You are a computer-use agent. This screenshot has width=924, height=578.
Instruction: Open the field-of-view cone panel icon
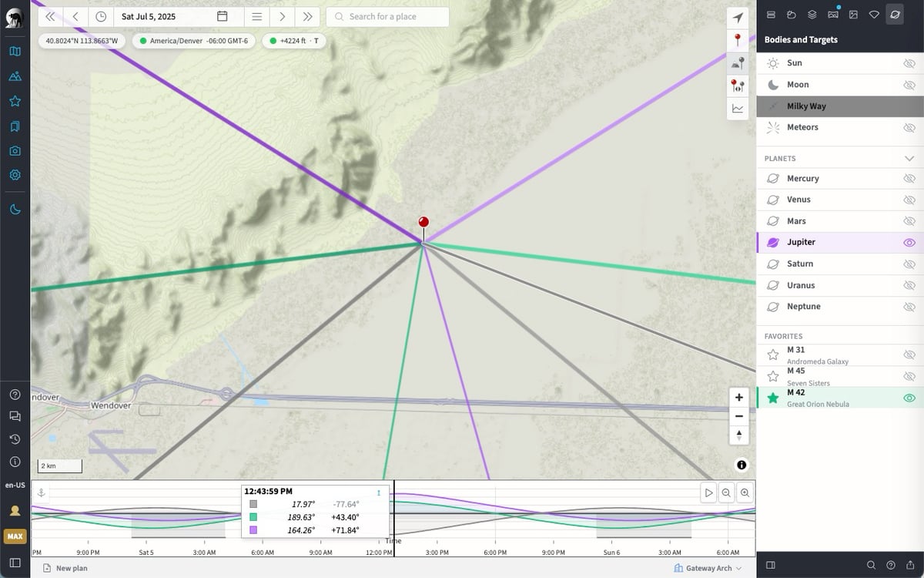point(874,15)
